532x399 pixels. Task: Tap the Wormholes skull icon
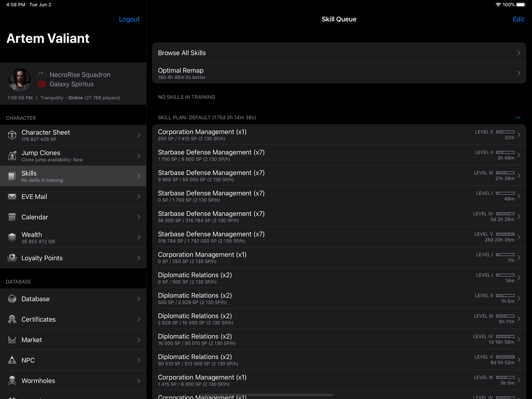pyautogui.click(x=12, y=380)
